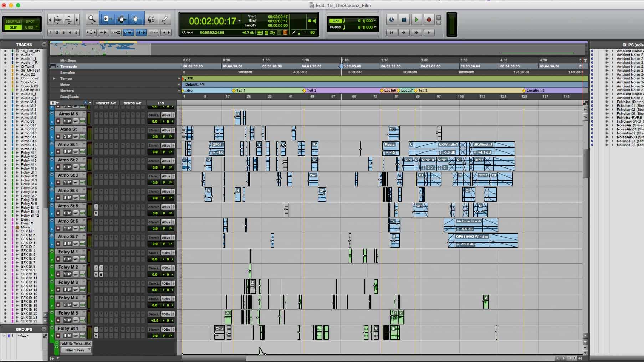Switch to GRID edit mode
This screenshot has height=362, width=644.
coord(32,27)
